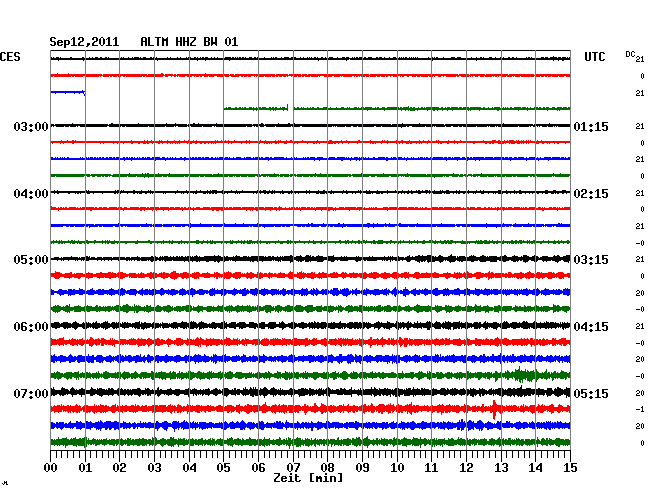Image resolution: width=650 pixels, height=494 pixels.
Task: Click the red-trace spike just before minute 13
Action: pos(494,409)
